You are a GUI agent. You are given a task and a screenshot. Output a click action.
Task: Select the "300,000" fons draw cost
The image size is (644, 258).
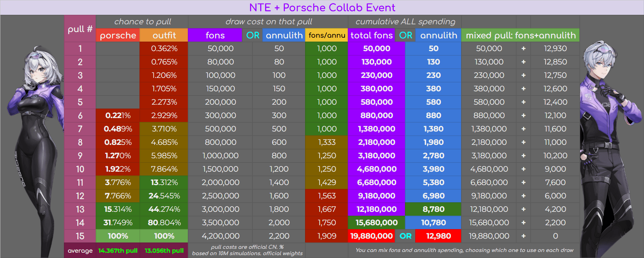(221, 116)
